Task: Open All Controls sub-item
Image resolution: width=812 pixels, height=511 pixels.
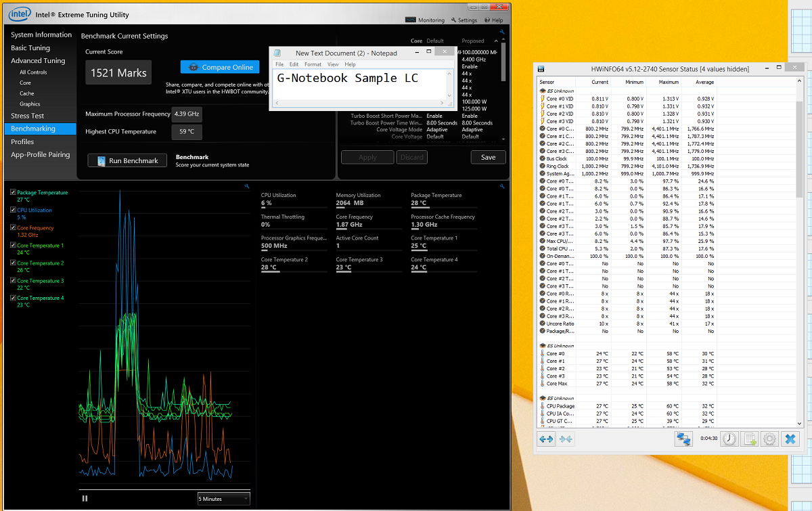Action: 33,72
